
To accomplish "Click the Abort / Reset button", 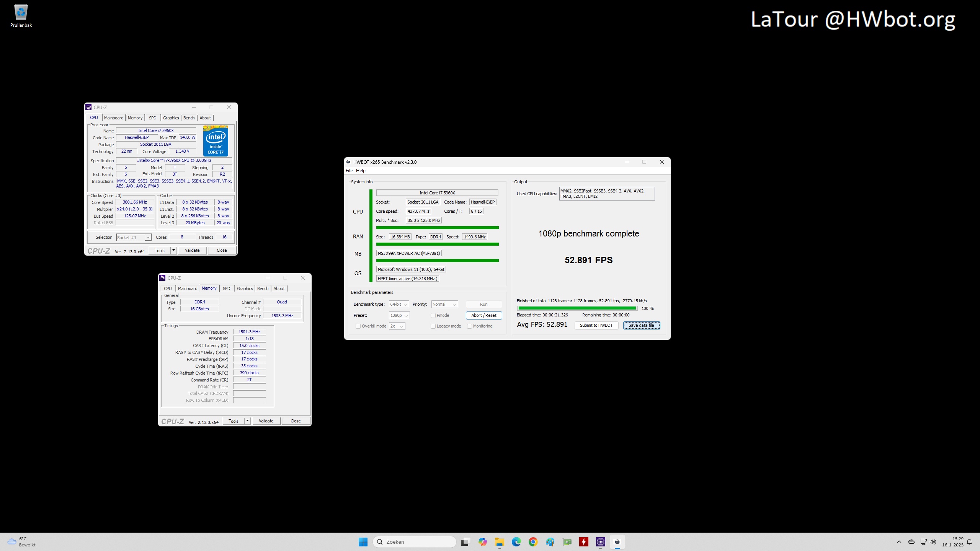I will 484,315.
